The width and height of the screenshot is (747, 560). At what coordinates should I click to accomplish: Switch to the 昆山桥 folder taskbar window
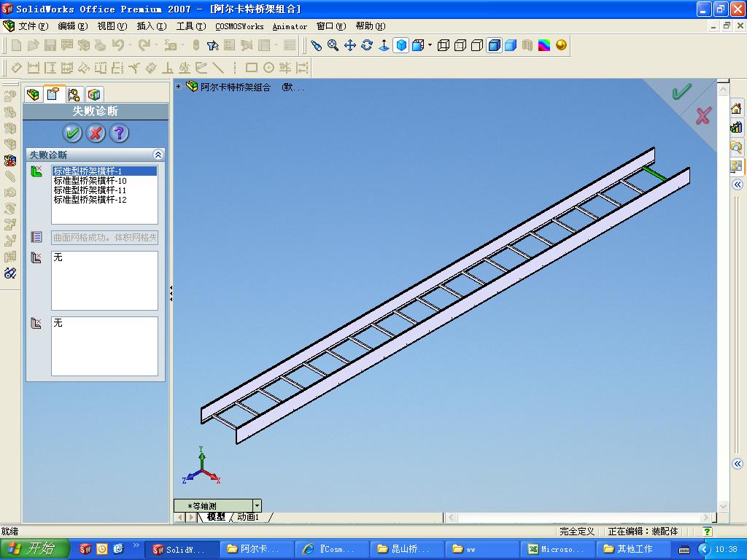[x=408, y=549]
